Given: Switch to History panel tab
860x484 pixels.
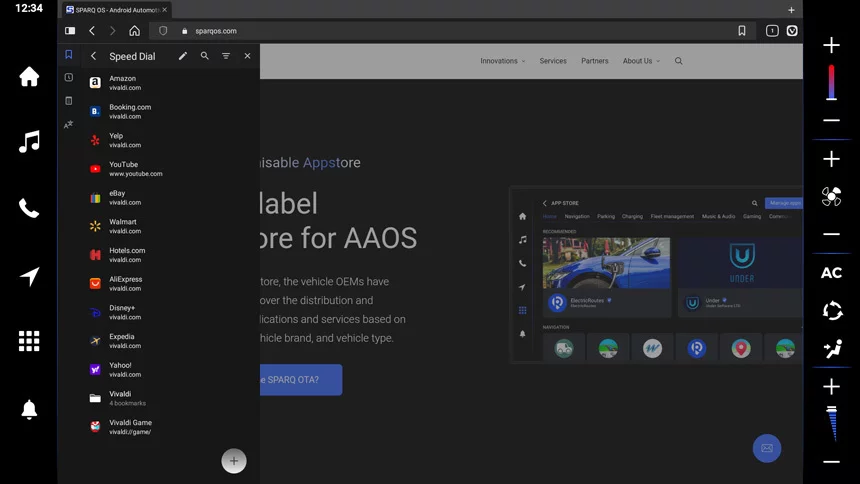Looking at the screenshot, I should (x=69, y=77).
